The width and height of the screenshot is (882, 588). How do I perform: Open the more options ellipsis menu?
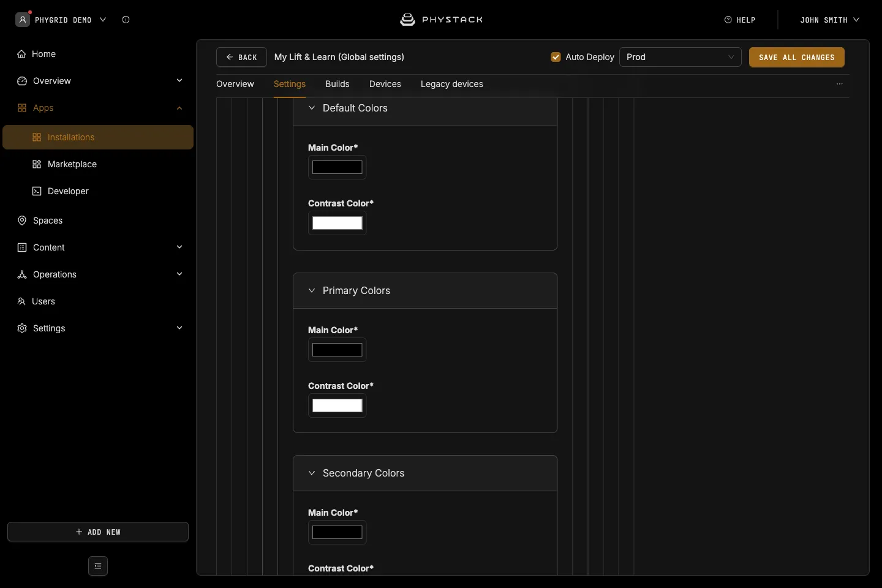(x=840, y=84)
